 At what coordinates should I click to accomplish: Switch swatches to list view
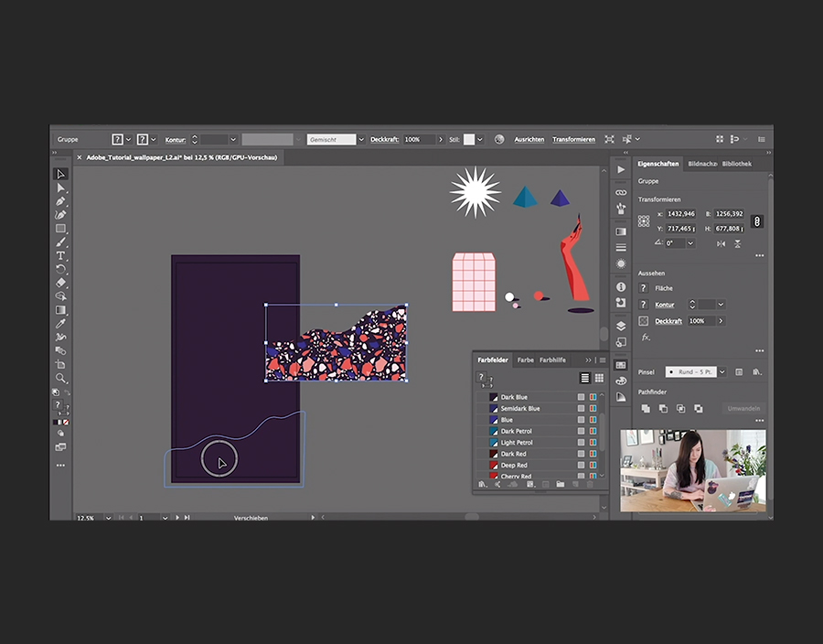tap(584, 378)
